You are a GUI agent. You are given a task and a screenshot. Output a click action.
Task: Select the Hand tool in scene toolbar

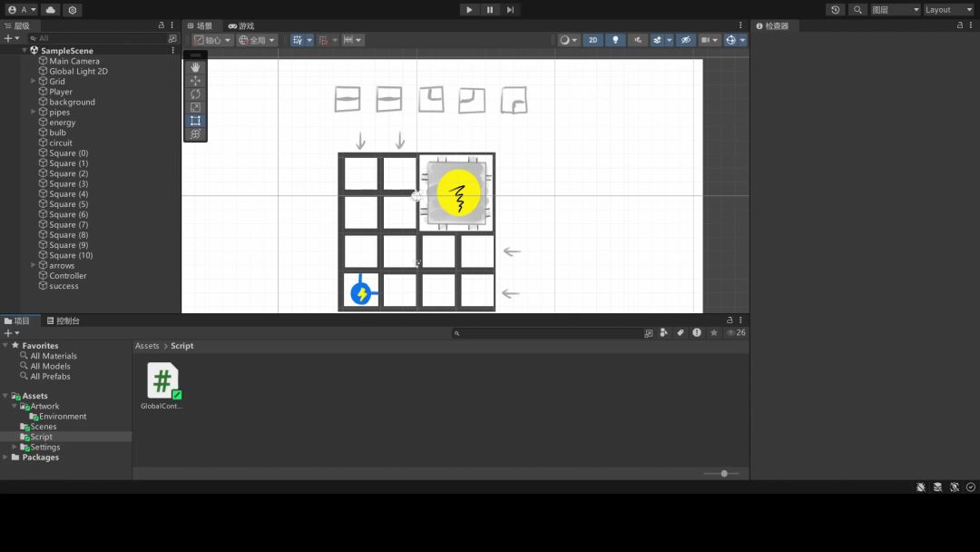(x=195, y=67)
